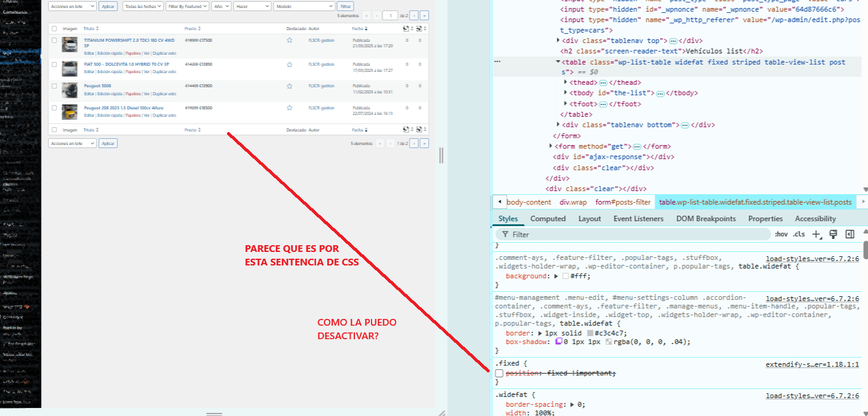Open the box-shadow editor icon

pyautogui.click(x=559, y=342)
